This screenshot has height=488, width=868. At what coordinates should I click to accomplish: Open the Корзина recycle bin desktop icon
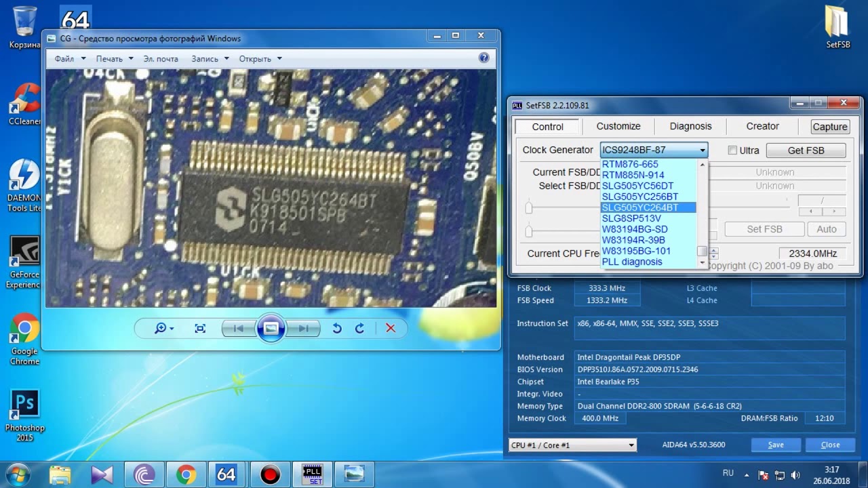24,27
